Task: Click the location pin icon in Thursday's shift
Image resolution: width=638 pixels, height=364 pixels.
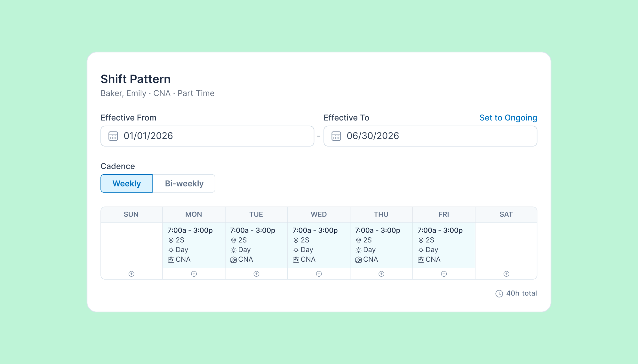Action: coord(359,240)
